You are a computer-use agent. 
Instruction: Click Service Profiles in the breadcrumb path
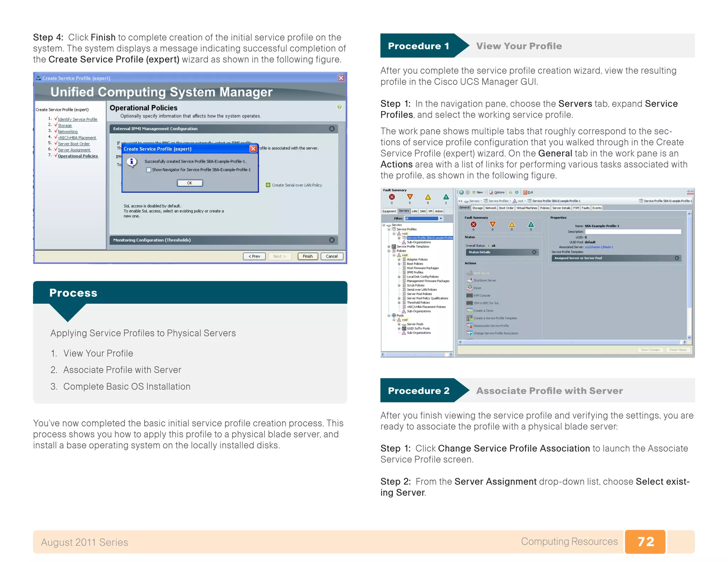(498, 201)
